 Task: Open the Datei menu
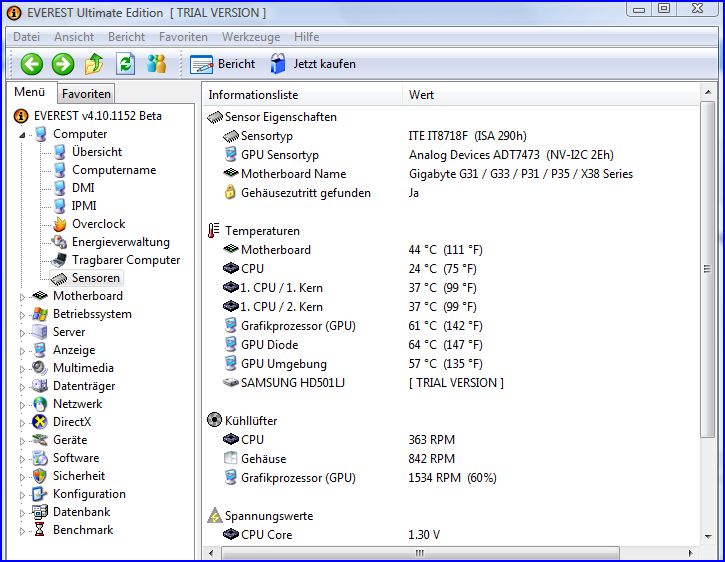[x=26, y=37]
